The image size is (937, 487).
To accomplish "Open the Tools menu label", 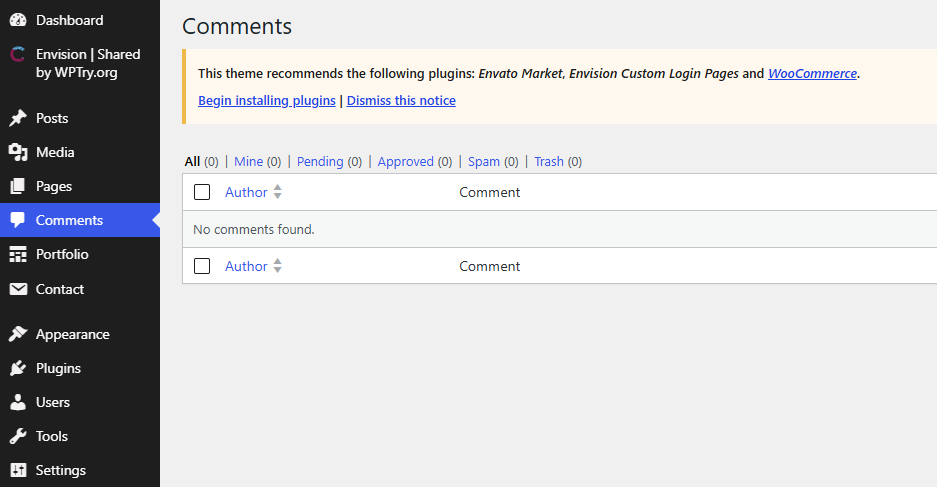I will (x=51, y=436).
